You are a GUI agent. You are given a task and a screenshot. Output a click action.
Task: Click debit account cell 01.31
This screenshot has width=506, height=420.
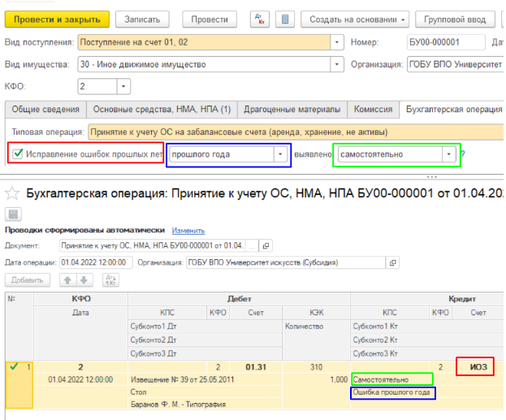[256, 367]
